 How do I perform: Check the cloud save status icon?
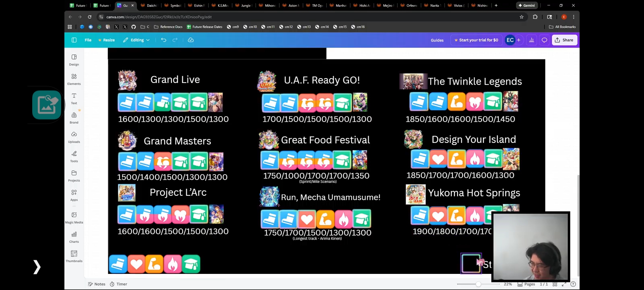(x=191, y=40)
